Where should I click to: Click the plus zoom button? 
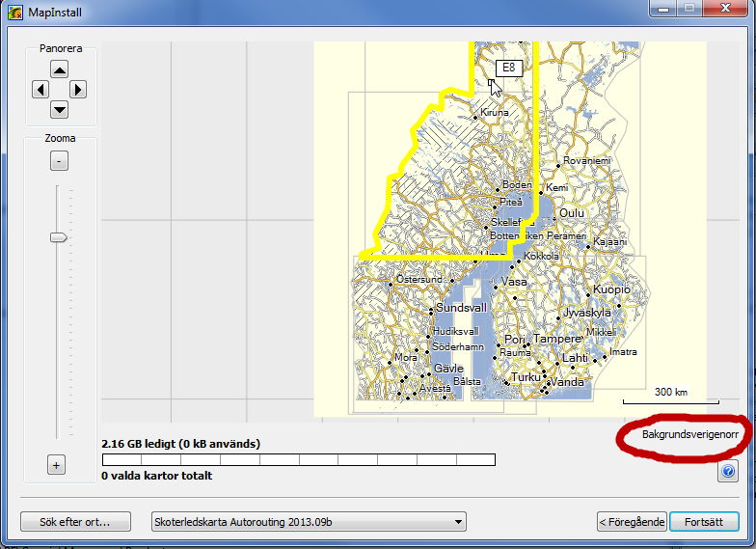tap(56, 465)
